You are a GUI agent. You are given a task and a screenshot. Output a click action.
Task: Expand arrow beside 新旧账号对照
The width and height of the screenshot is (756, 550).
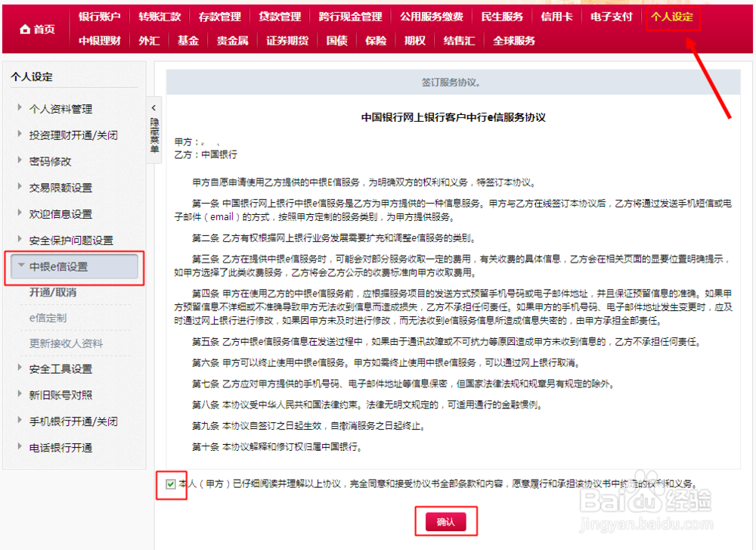pos(20,393)
